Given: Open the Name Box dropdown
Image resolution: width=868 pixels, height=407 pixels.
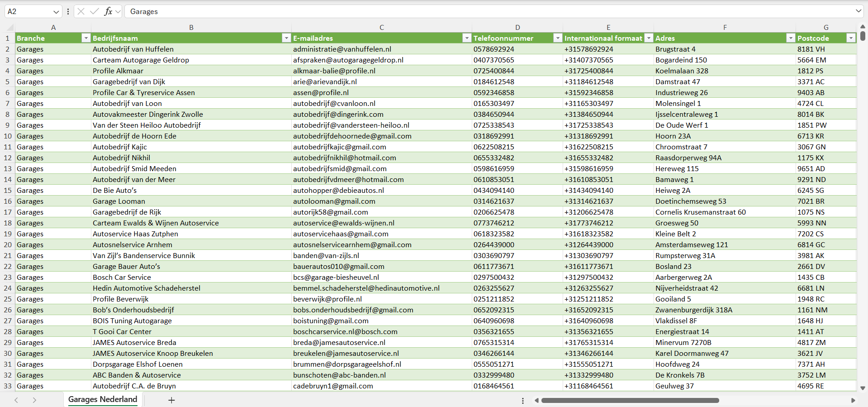Looking at the screenshot, I should (56, 12).
